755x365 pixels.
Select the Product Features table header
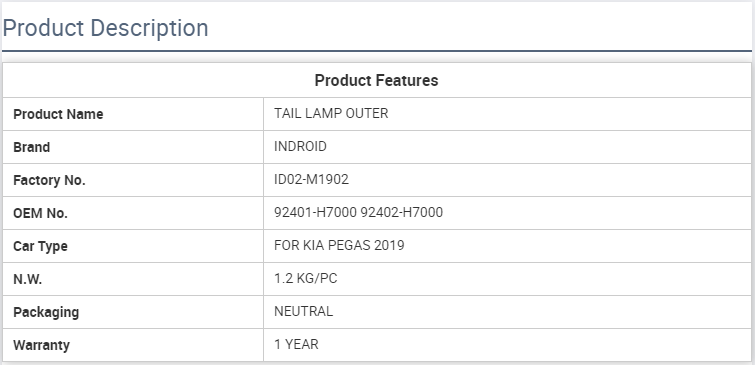click(377, 80)
